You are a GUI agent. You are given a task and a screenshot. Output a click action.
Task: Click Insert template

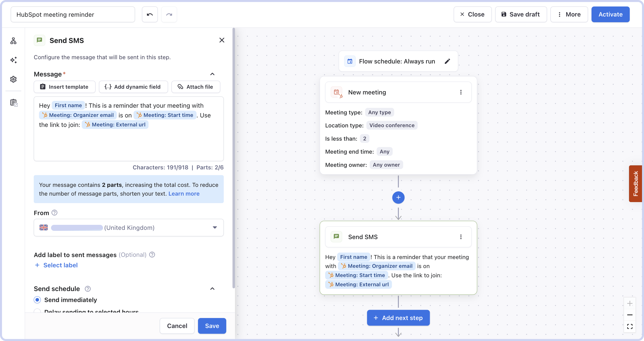(64, 87)
